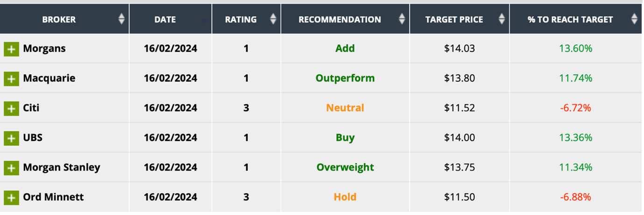Sort table by Rating arrows
Image resolution: width=644 pixels, height=215 pixels.
tap(273, 19)
